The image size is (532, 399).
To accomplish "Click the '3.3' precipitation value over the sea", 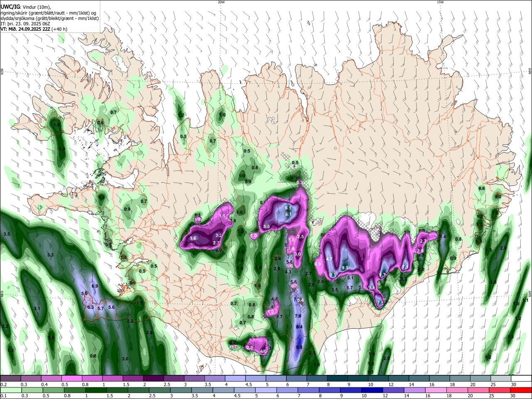I will [50, 255].
